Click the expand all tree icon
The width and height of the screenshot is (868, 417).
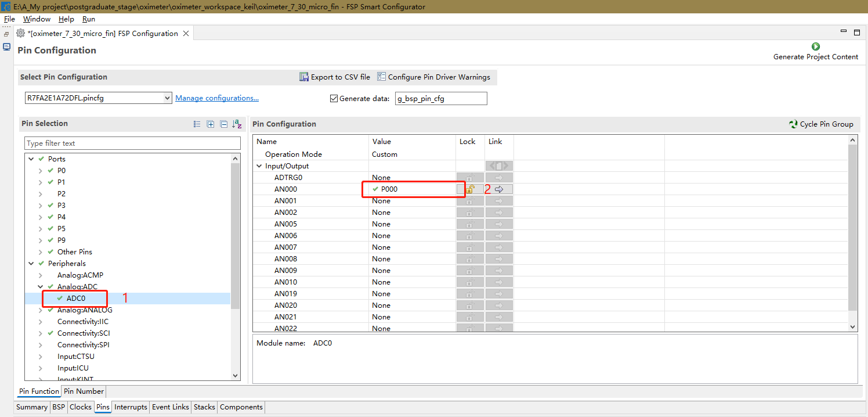[x=211, y=124]
